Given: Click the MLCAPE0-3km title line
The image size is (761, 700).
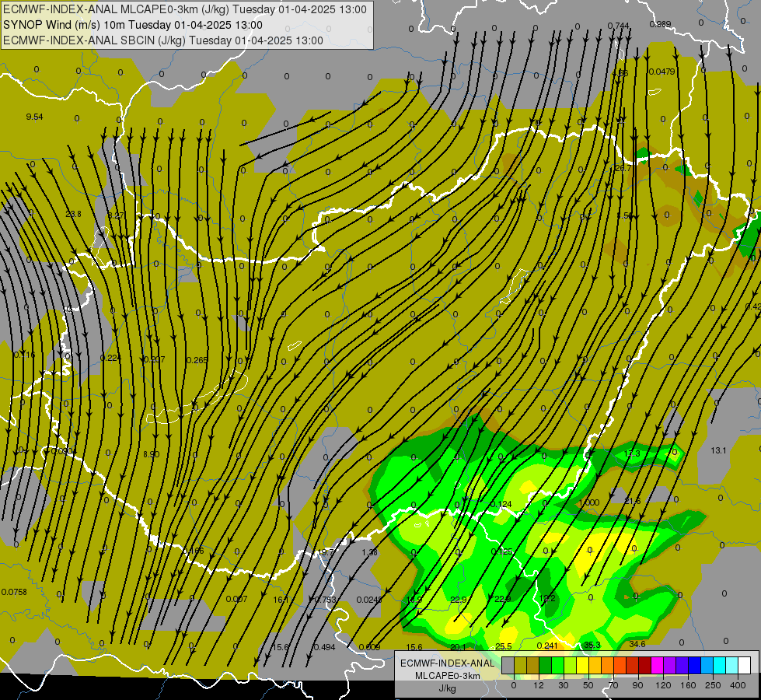Looking at the screenshot, I should point(185,9).
